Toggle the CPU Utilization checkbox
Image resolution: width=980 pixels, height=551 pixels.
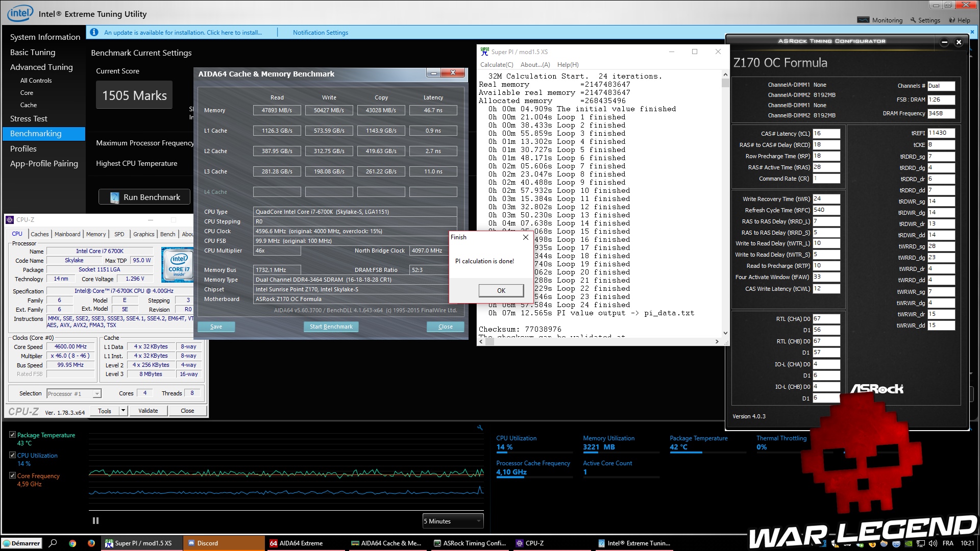(x=12, y=455)
